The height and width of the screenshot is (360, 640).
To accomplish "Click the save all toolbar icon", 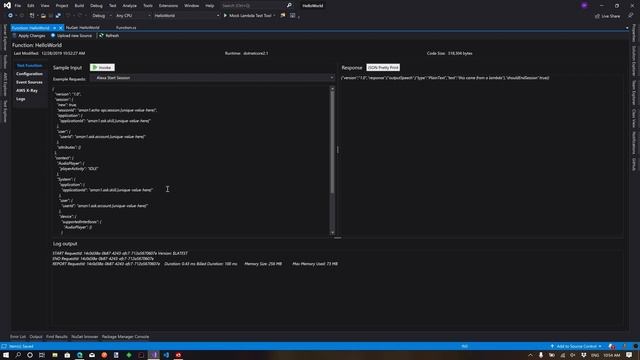I will coord(58,16).
